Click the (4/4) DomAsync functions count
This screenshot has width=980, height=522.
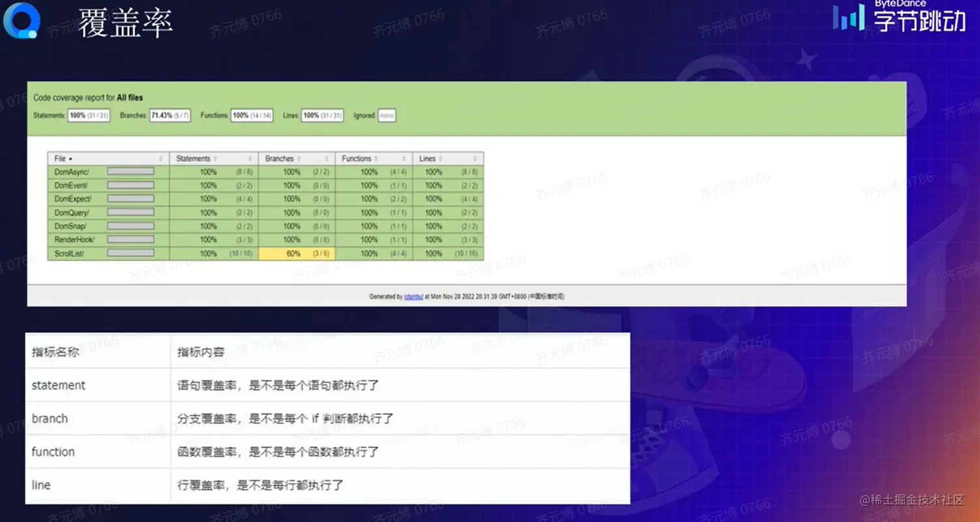coord(398,172)
